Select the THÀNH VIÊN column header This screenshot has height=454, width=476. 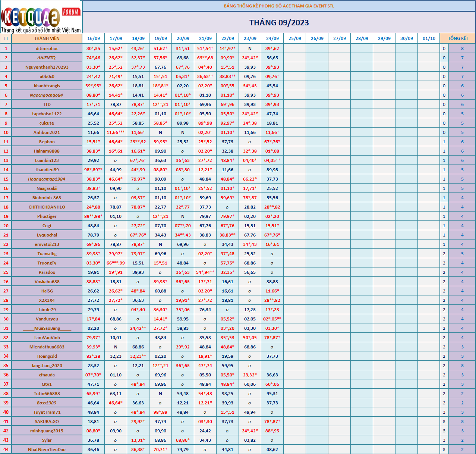(x=47, y=38)
